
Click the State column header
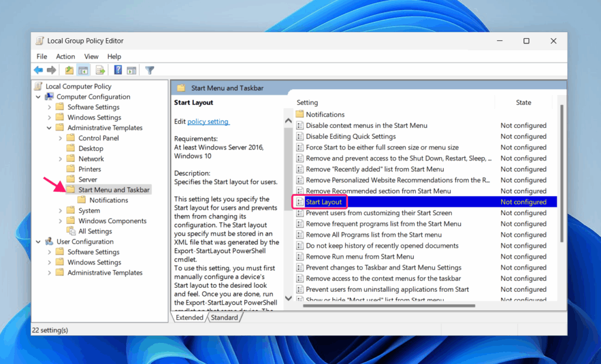(x=523, y=102)
